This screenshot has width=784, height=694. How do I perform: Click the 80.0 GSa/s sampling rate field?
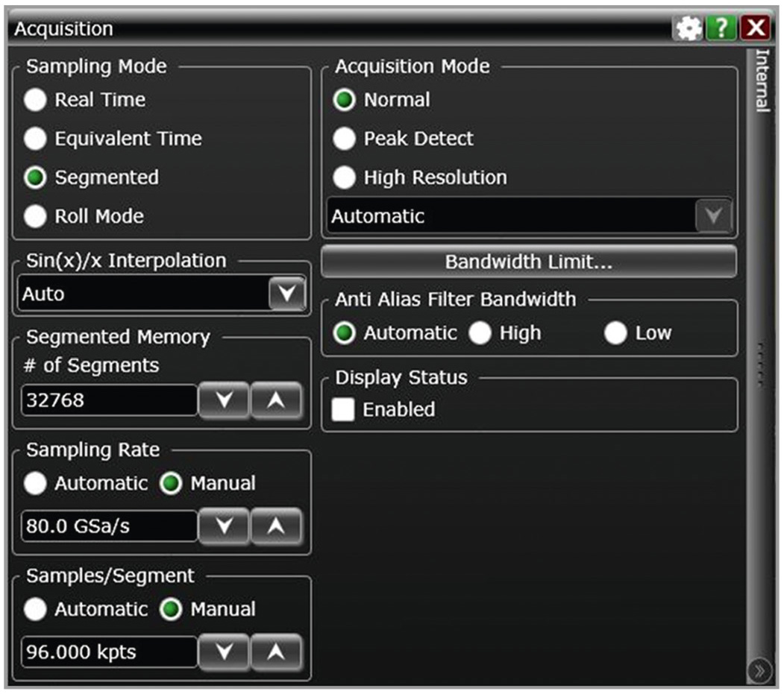pos(109,526)
